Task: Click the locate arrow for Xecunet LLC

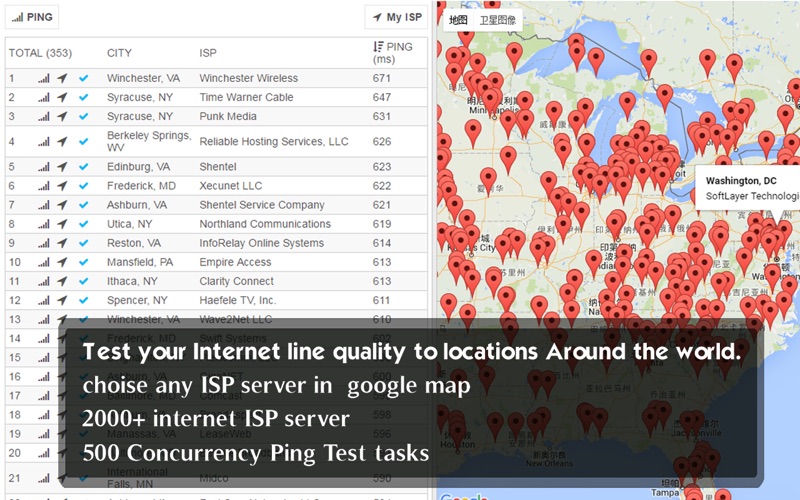Action: (x=62, y=186)
